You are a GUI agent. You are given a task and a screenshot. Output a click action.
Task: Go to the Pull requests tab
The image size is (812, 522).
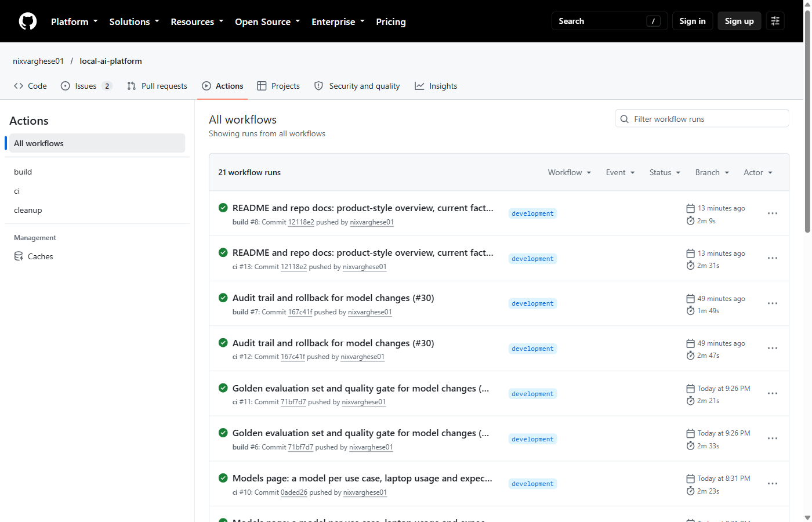tap(157, 86)
